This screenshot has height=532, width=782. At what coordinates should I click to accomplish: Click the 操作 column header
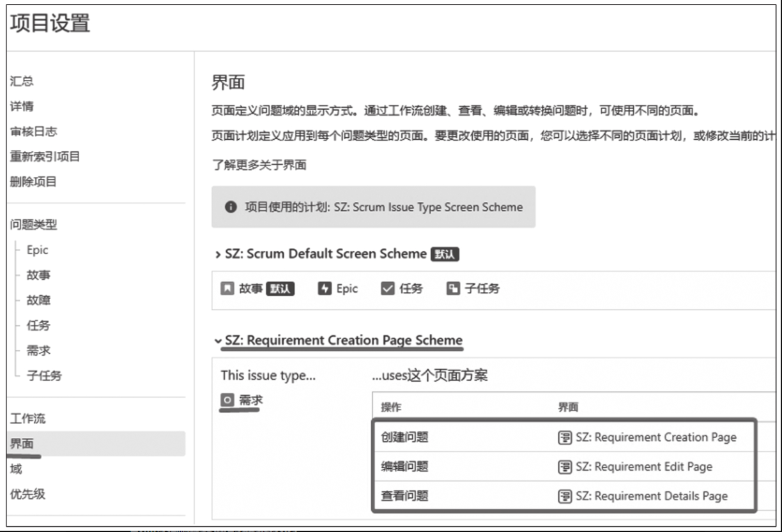[x=391, y=407]
